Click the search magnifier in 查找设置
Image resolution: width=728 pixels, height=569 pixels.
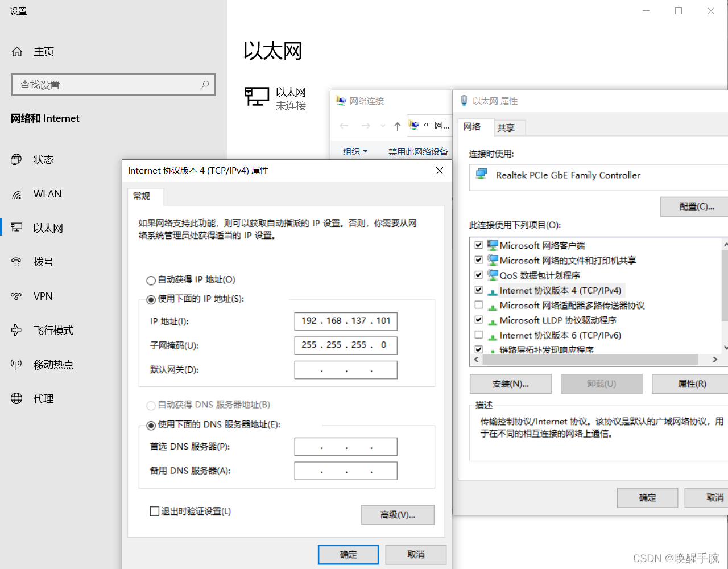click(x=204, y=84)
